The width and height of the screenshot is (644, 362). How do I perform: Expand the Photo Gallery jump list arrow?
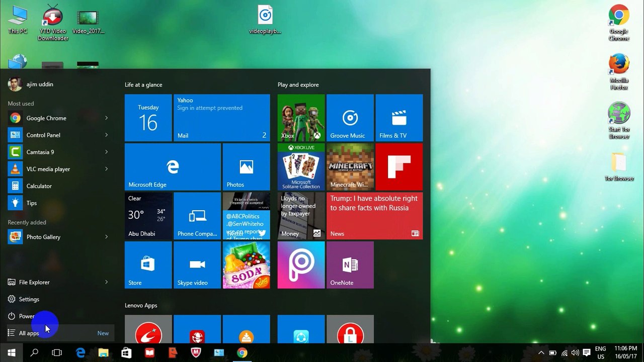pos(107,237)
